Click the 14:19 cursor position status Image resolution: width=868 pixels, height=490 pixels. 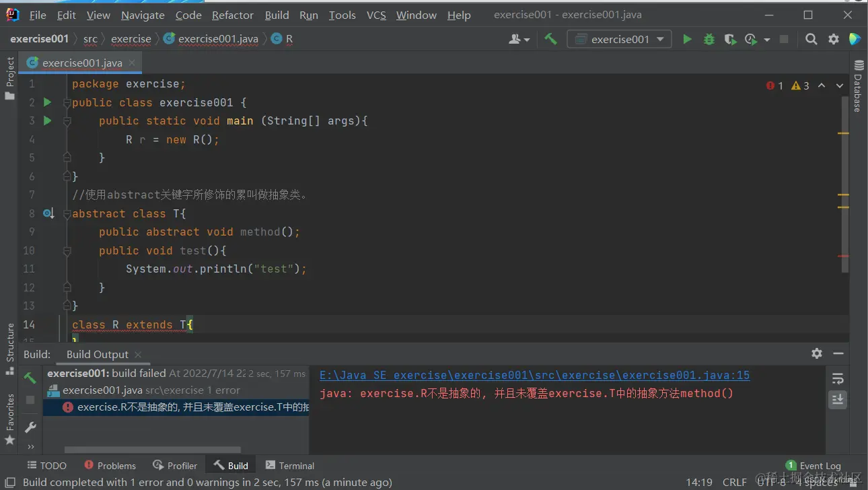699,482
